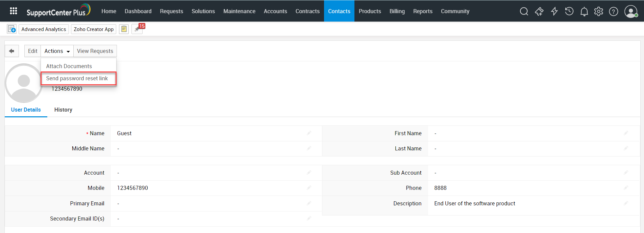Switch to the History tab

(63, 110)
